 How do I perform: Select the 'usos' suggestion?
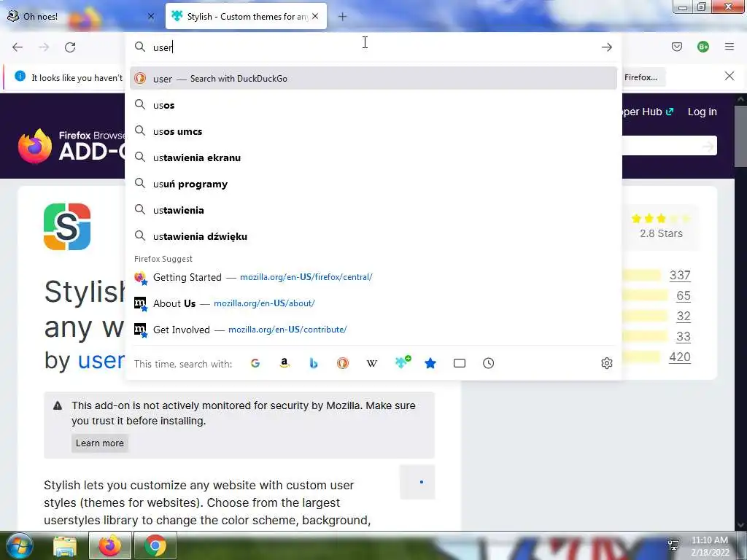pos(373,105)
